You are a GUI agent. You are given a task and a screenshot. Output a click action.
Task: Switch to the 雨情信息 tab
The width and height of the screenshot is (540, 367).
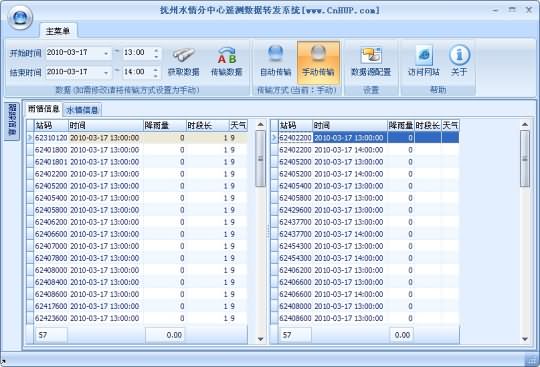click(x=43, y=109)
